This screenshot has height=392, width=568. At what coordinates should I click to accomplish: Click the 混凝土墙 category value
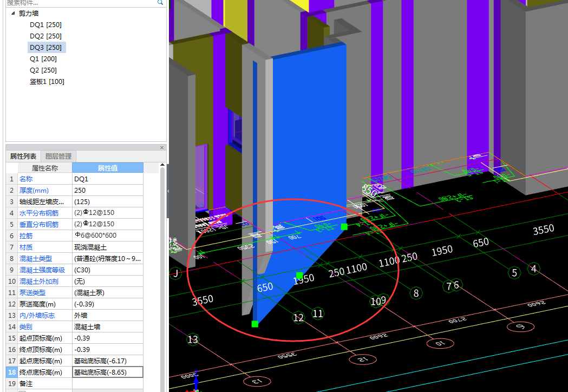point(108,327)
